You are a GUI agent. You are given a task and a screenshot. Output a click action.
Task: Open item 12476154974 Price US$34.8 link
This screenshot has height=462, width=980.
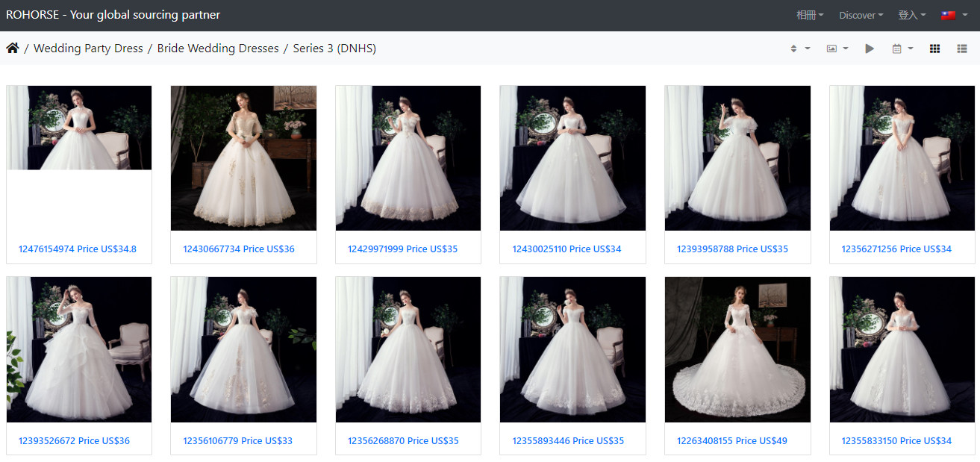click(78, 249)
